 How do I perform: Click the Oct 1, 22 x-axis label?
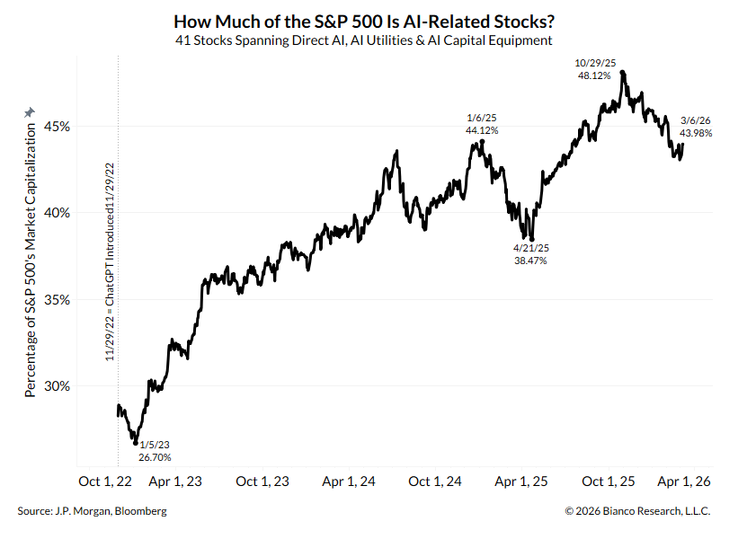click(x=105, y=482)
